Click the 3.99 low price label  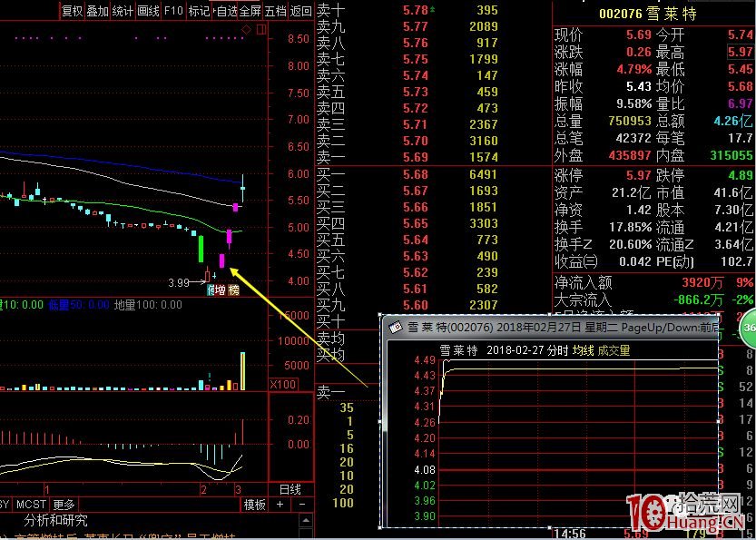pyautogui.click(x=179, y=282)
